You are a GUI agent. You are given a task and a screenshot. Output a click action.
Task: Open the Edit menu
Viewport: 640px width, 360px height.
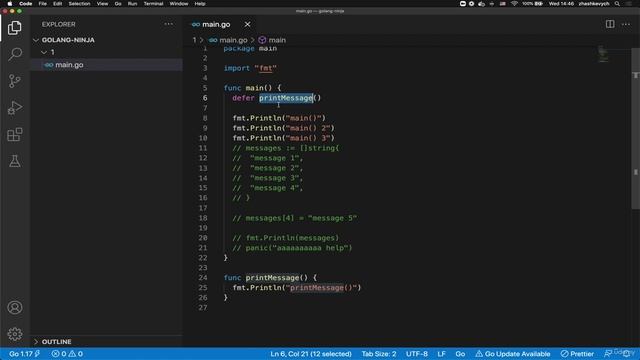point(58,4)
